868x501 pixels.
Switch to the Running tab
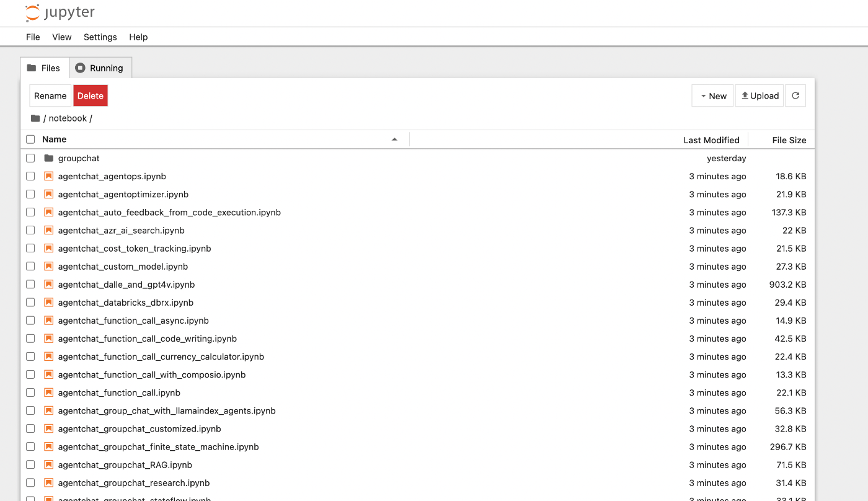[x=100, y=68]
